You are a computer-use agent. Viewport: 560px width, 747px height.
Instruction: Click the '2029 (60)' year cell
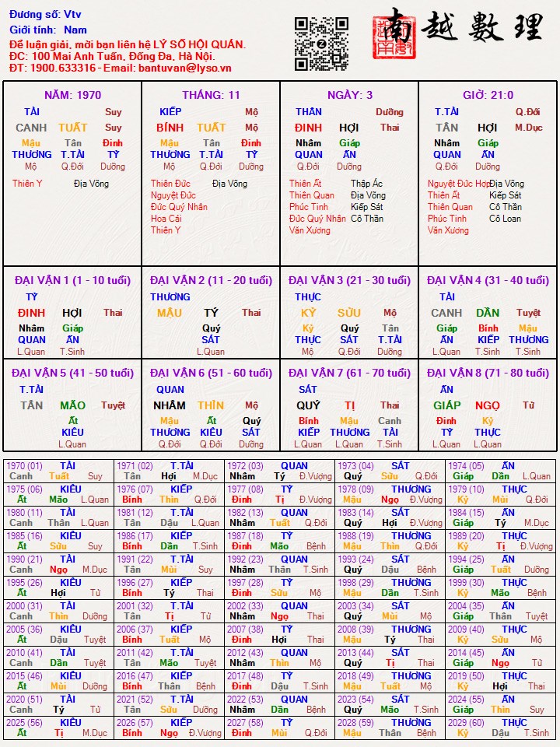[501, 728]
